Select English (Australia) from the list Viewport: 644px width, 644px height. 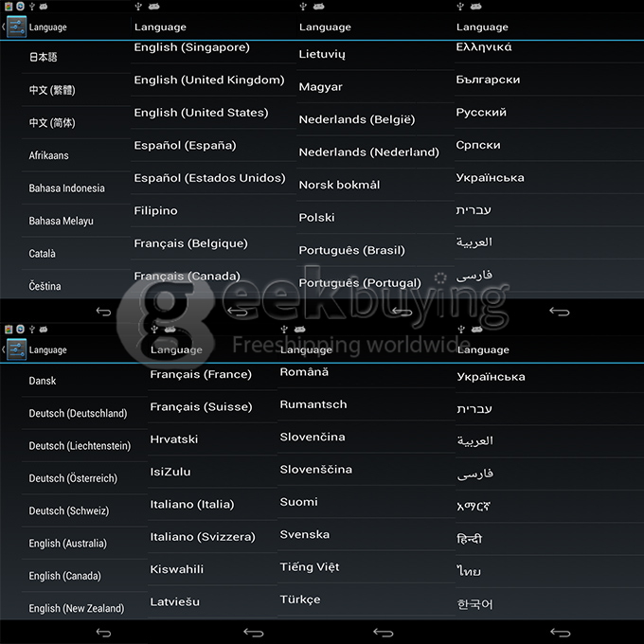click(x=67, y=544)
